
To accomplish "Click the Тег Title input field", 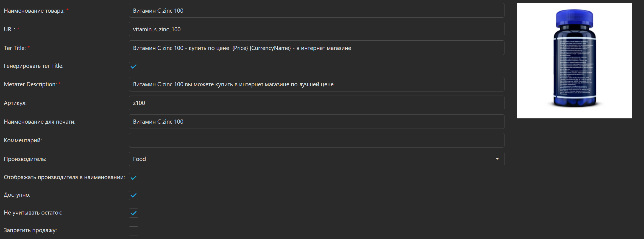I will pos(316,48).
